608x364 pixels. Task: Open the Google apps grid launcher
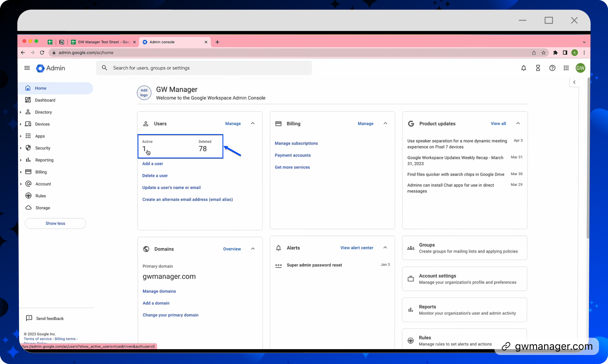click(x=566, y=68)
